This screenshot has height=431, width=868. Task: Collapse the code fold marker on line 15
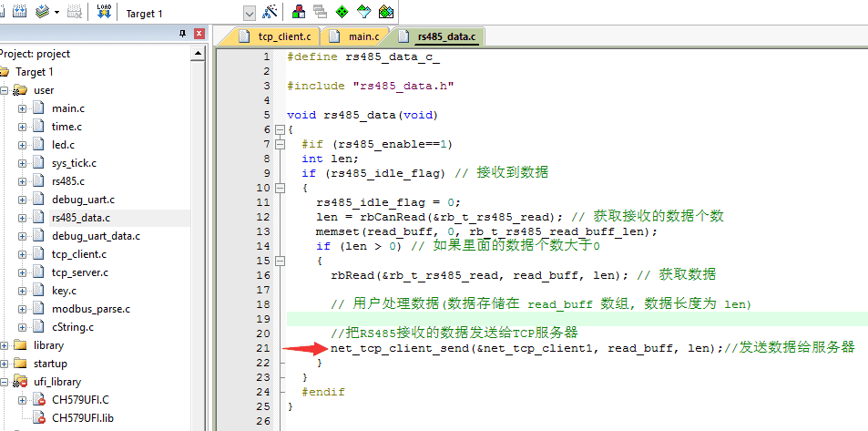280,261
